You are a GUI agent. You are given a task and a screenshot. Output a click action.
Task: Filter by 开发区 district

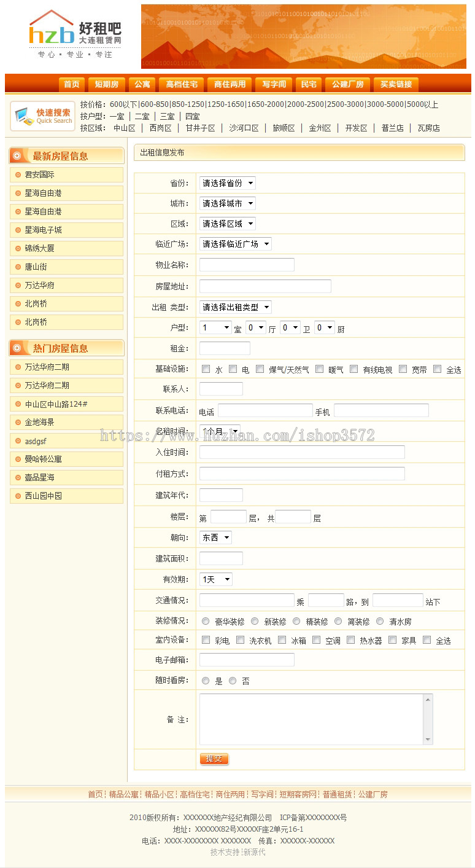tap(356, 128)
